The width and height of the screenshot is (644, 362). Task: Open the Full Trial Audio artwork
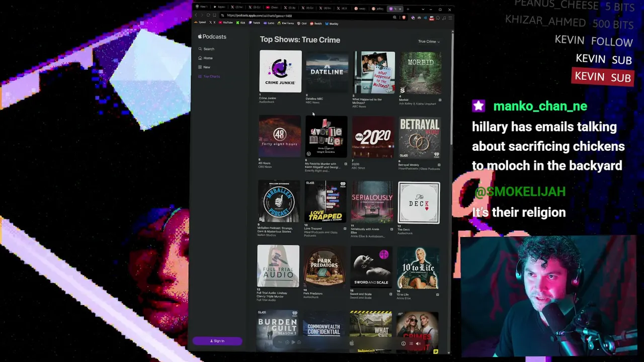(x=278, y=266)
